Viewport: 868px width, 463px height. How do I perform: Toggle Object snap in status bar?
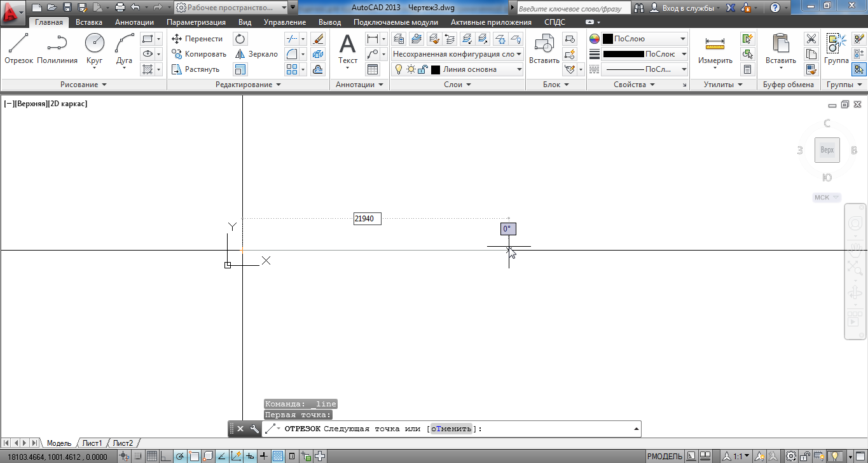click(193, 456)
